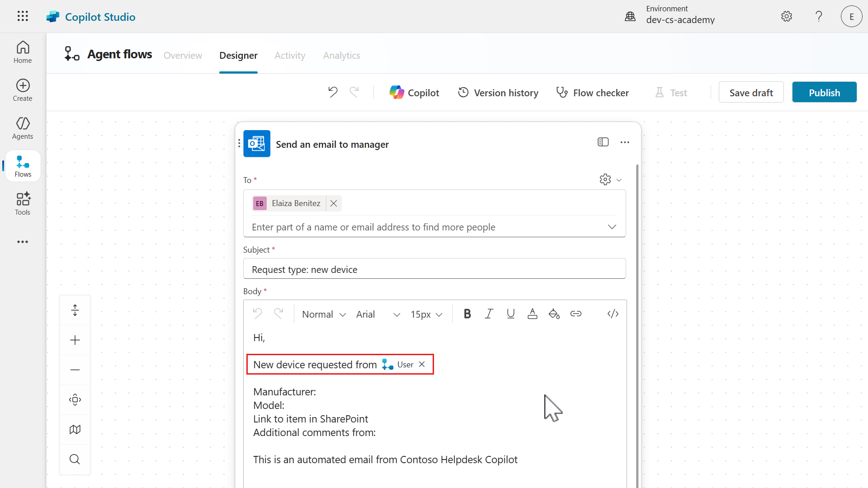
Task: Open the Activity tab
Action: point(290,55)
